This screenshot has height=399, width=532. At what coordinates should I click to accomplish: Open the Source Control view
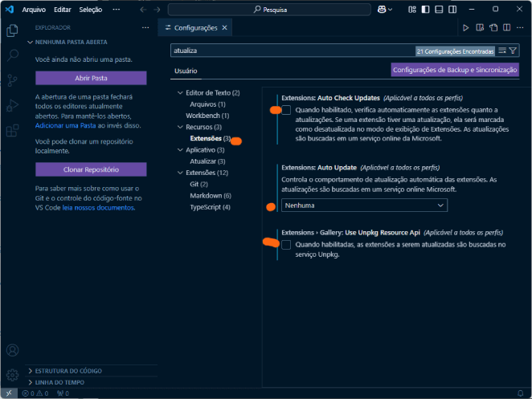point(12,80)
